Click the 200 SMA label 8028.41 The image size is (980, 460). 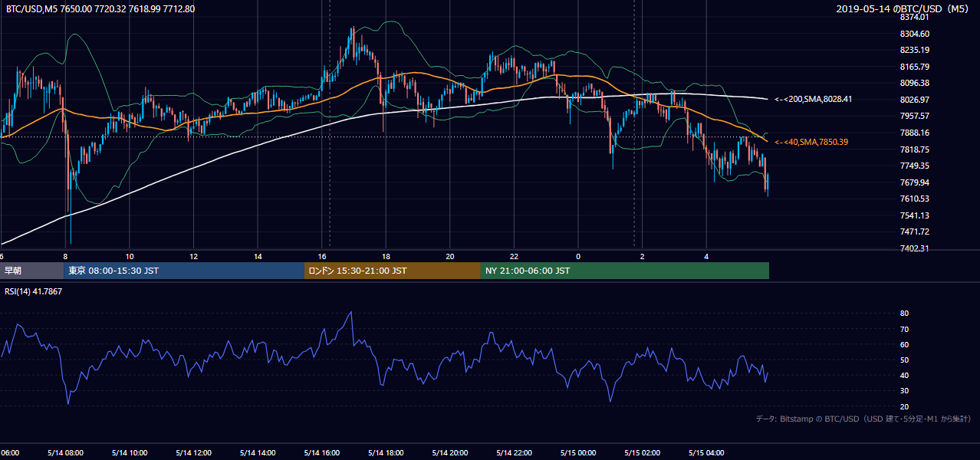[x=814, y=99]
